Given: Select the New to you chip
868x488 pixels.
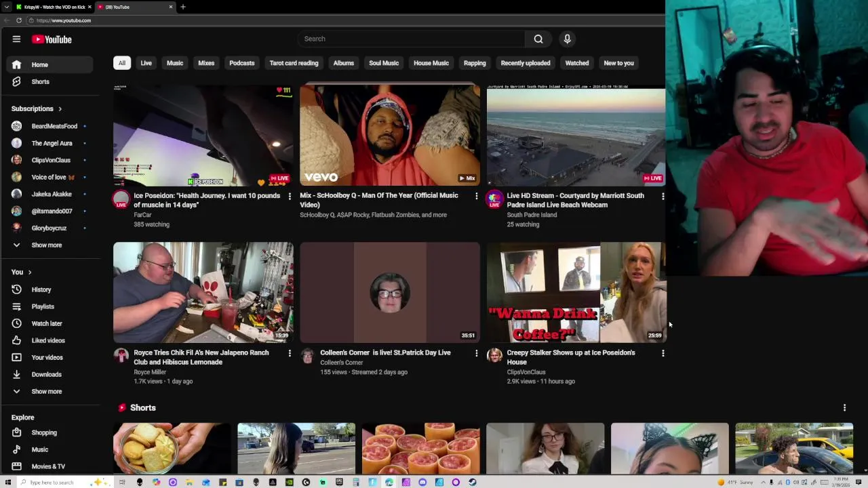Looking at the screenshot, I should click(x=619, y=63).
